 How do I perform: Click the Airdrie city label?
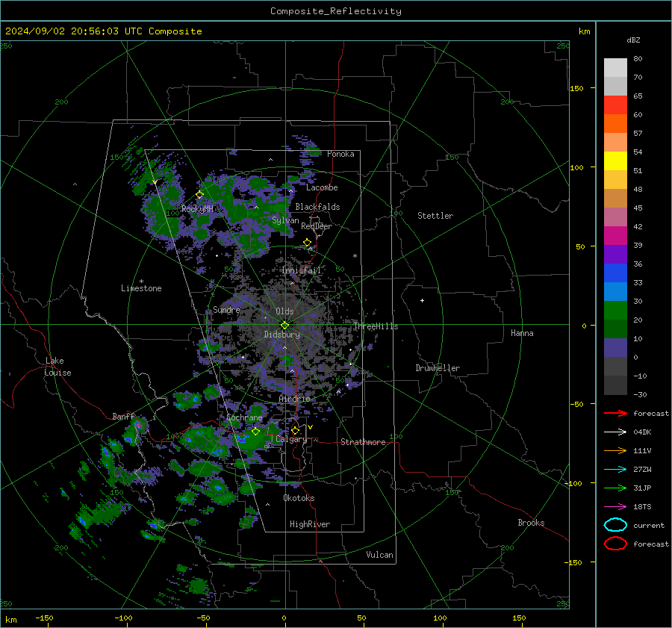pyautogui.click(x=294, y=399)
